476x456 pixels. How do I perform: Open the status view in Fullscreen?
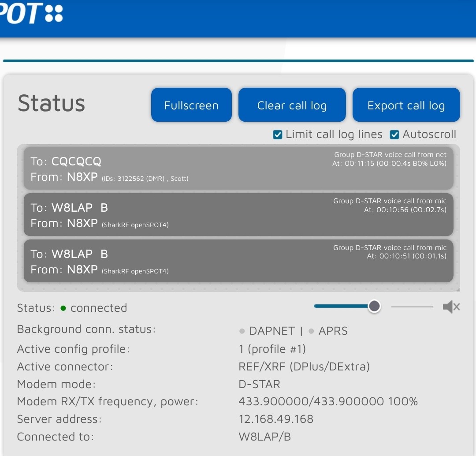tap(191, 105)
